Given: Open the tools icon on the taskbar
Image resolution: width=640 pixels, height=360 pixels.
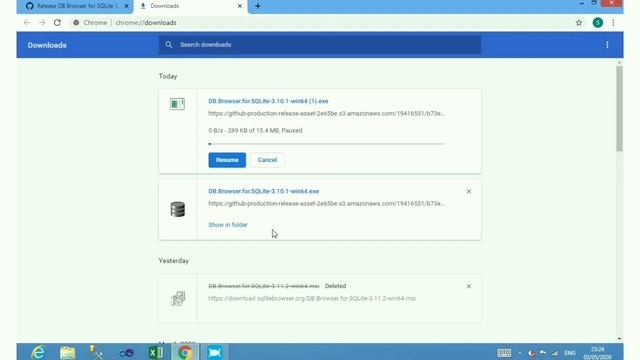Looking at the screenshot, I should tap(97, 352).
